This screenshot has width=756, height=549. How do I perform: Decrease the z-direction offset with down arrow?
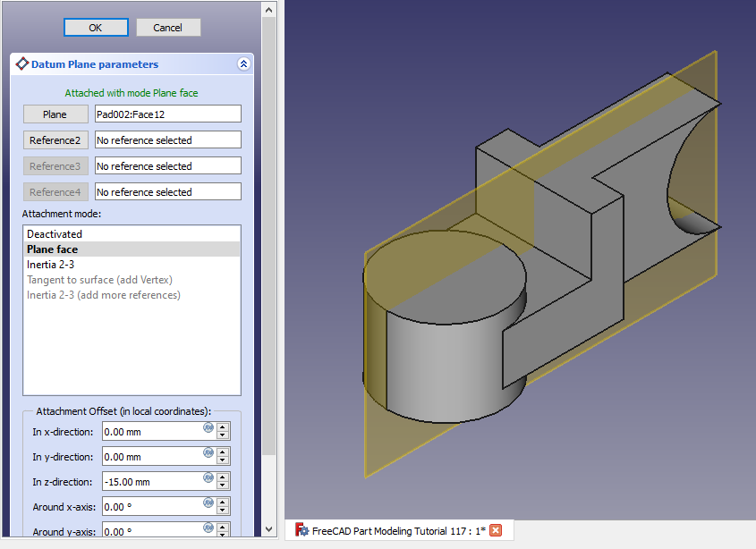coord(223,486)
